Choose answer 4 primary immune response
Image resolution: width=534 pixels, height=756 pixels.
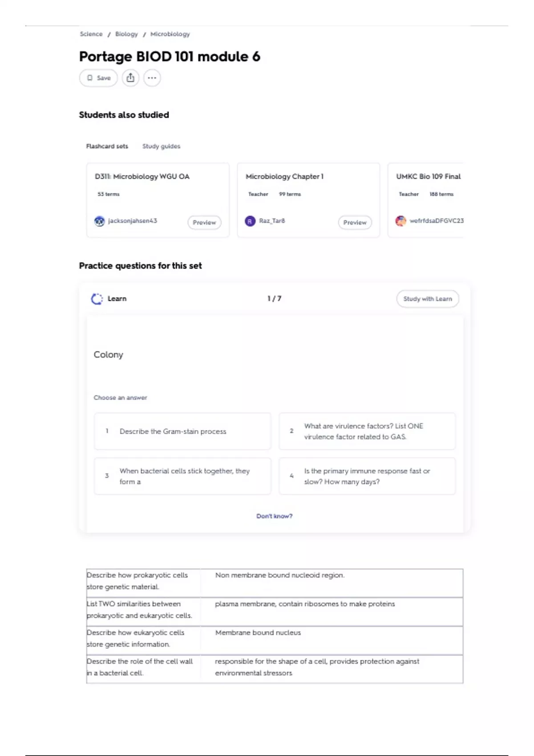point(367,476)
